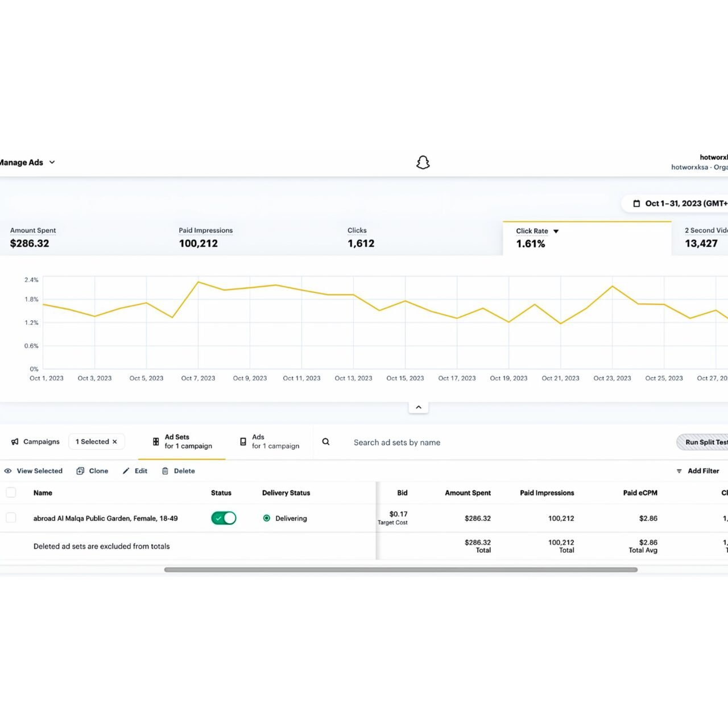Toggle off the abroad Al Malqa ad set

click(224, 518)
